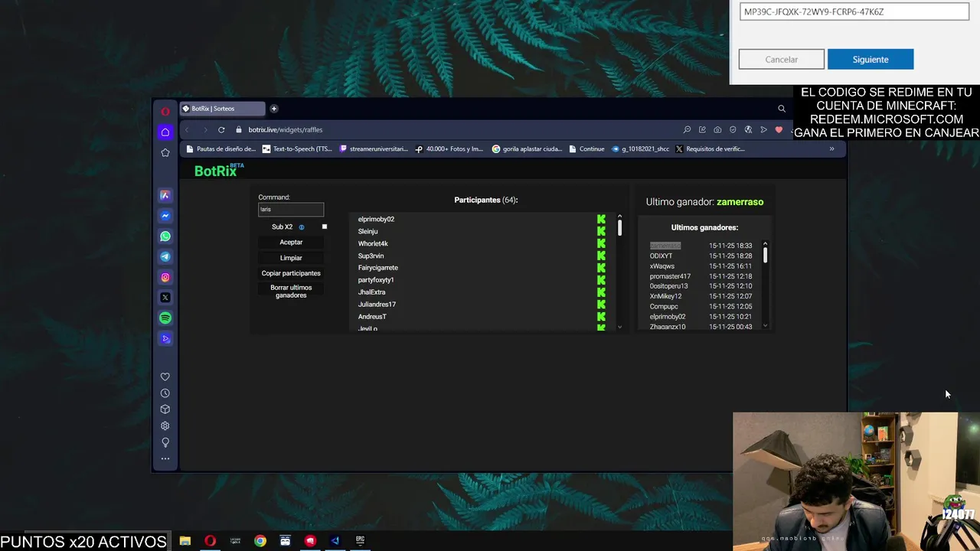Screen dimensions: 980x551
Task: Click Siguiente in the redeem dialog
Action: pyautogui.click(x=871, y=60)
